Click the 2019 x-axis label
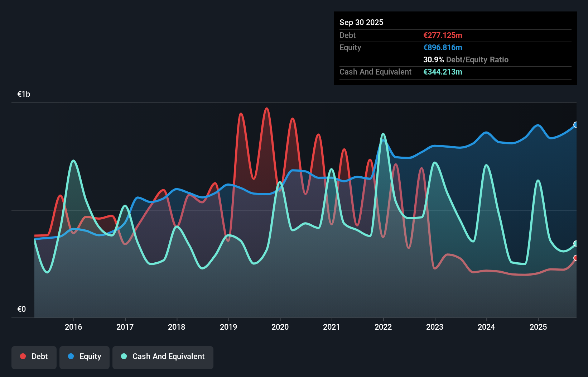Viewport: 588px width, 377px height. [x=228, y=327]
